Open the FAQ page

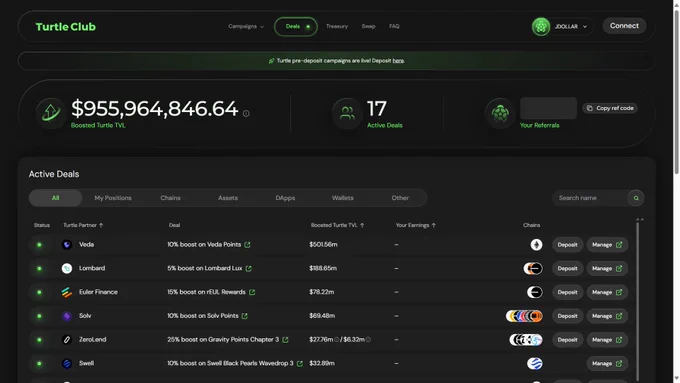(x=394, y=26)
